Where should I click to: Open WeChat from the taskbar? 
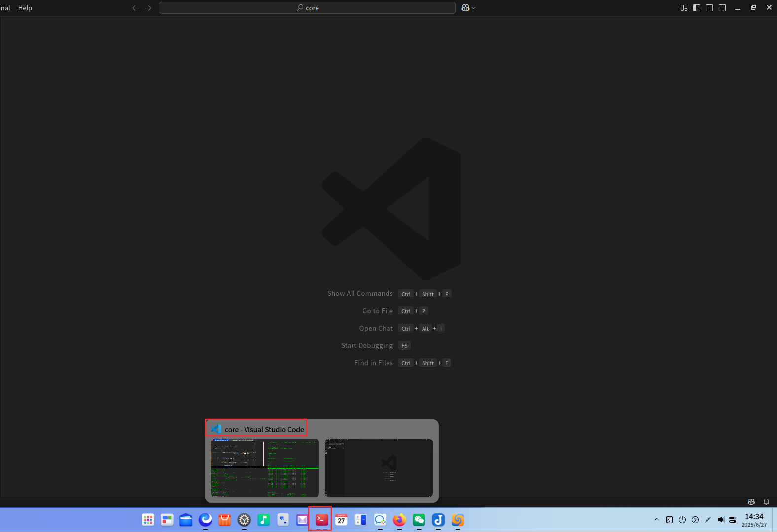[419, 520]
